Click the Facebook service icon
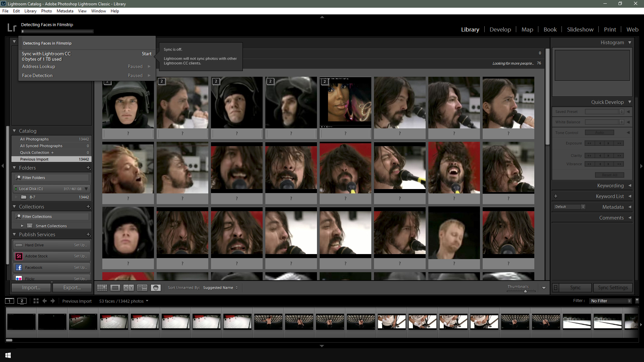The image size is (644, 362). 19,267
